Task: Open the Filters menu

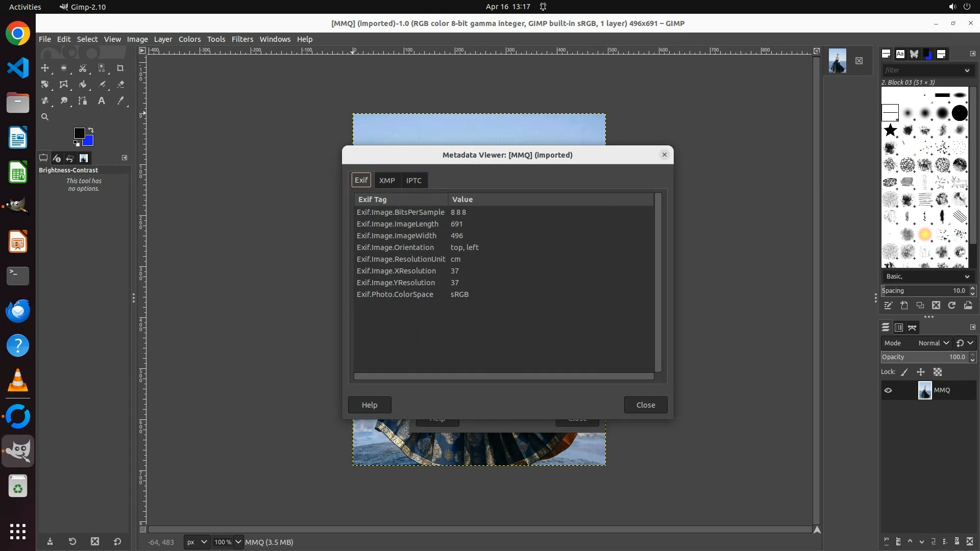Action: click(x=242, y=39)
